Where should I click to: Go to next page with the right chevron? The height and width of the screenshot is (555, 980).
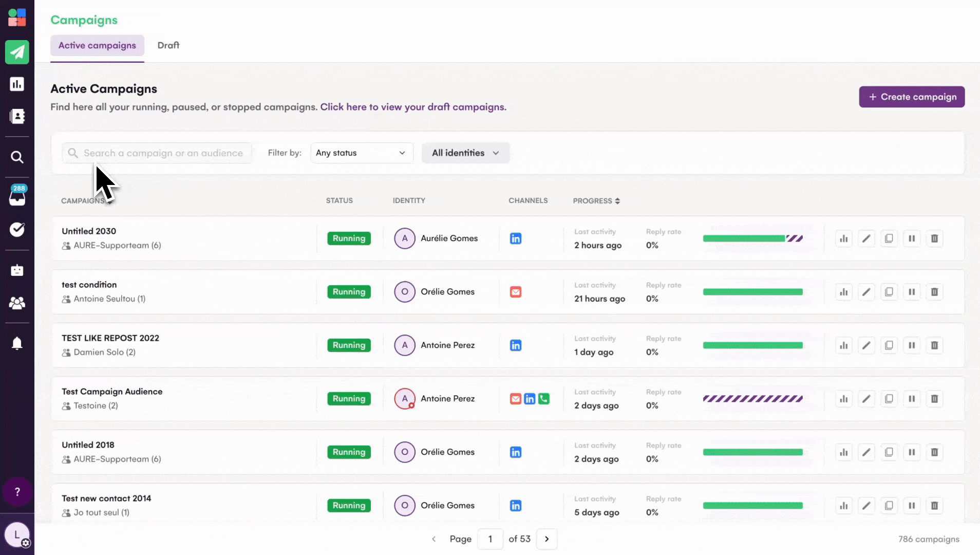(546, 539)
